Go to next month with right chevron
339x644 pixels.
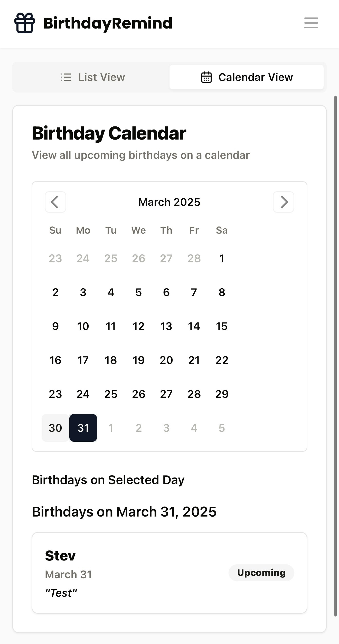tap(284, 202)
